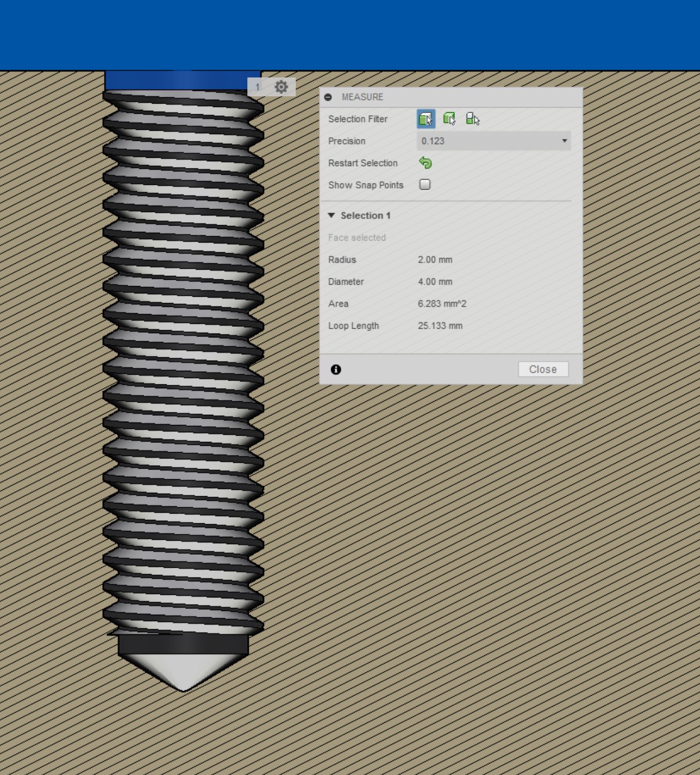Screen dimensions: 700x775
Task: Click the Radius value 2.00 mm
Action: coord(435,260)
